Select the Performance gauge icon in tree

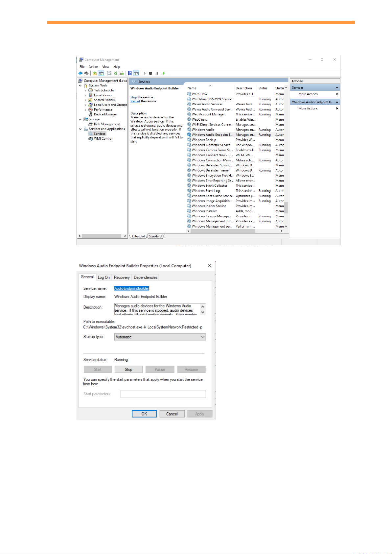91,110
